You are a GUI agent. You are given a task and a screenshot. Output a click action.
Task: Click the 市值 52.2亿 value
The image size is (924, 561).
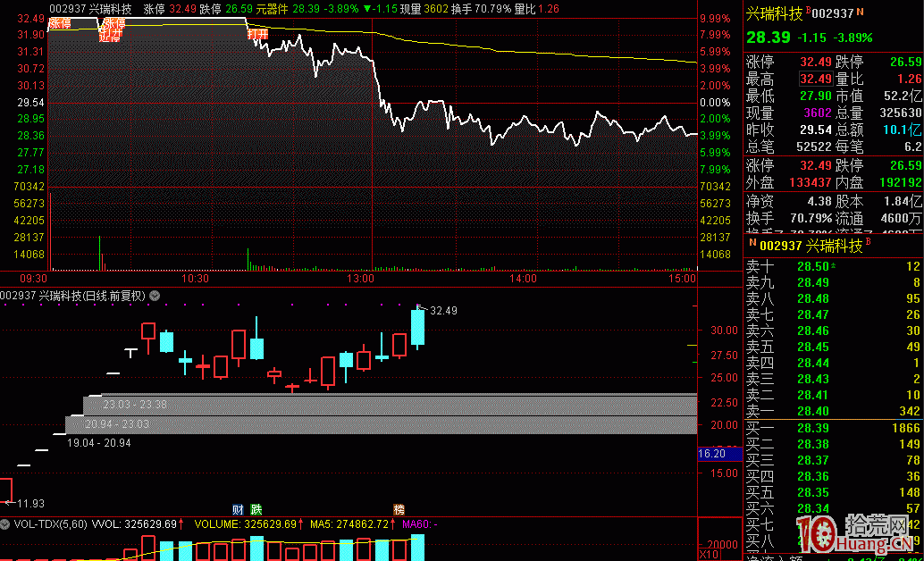902,96
